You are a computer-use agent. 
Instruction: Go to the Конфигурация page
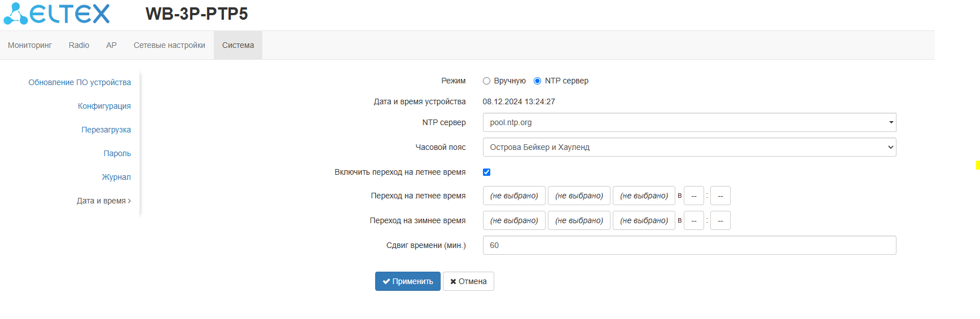[104, 106]
